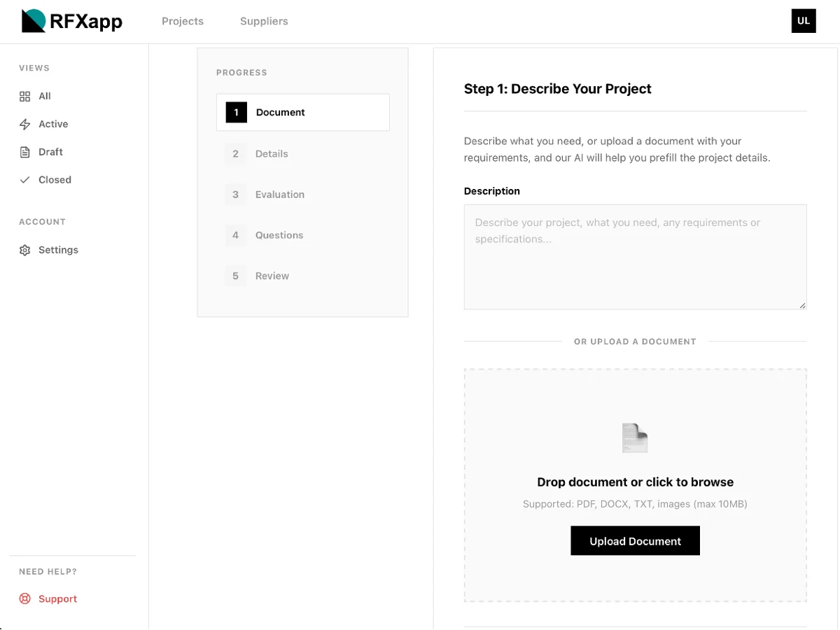Click the lifebuoy Support icon
The image size is (840, 630).
point(25,599)
